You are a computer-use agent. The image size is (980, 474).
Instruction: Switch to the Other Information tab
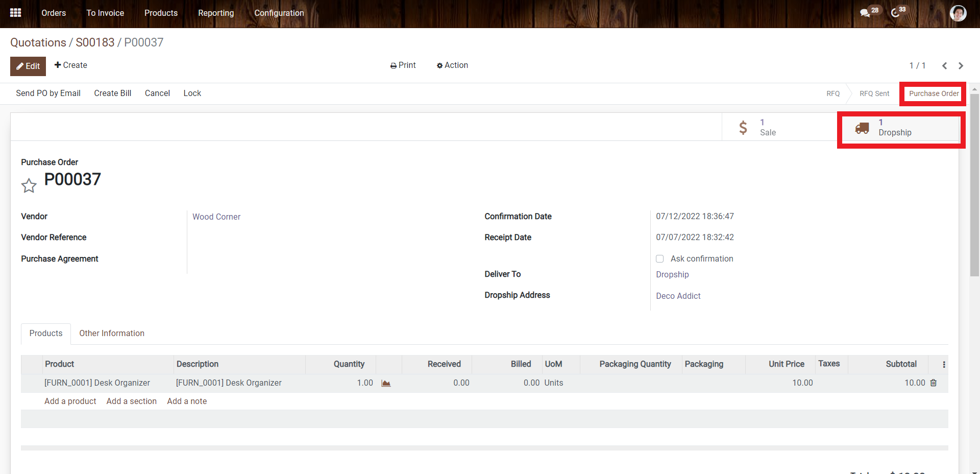(x=112, y=334)
